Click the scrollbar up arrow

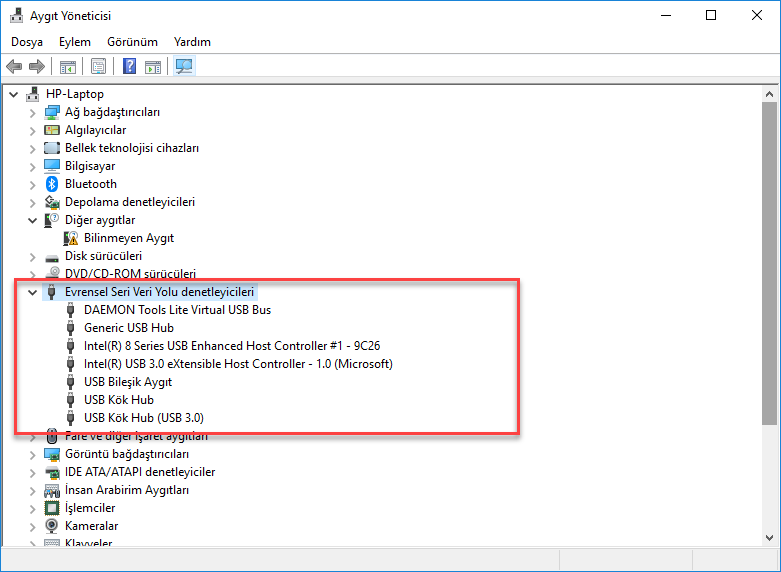pyautogui.click(x=770, y=94)
